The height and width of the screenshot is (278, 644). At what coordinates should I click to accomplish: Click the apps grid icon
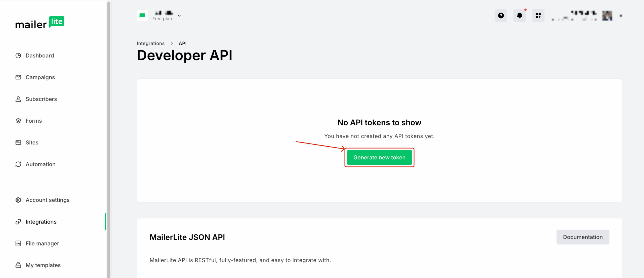(x=538, y=15)
